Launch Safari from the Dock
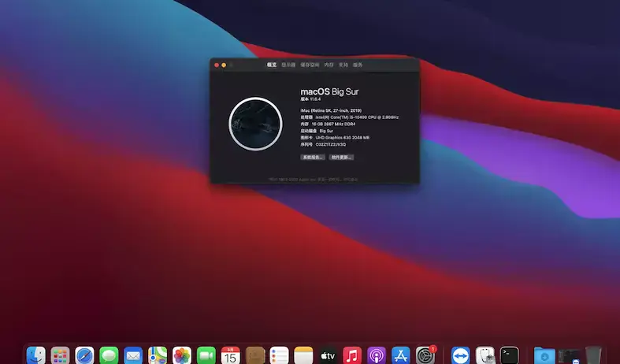 (x=84, y=355)
